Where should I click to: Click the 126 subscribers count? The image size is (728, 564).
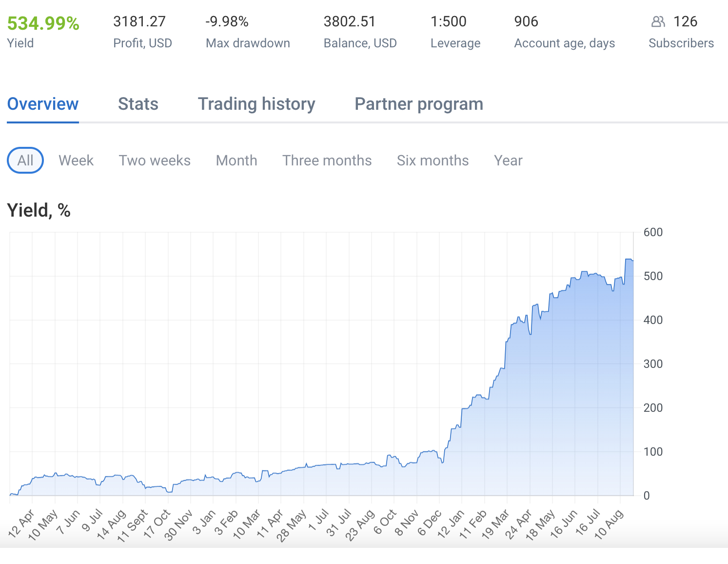click(685, 21)
